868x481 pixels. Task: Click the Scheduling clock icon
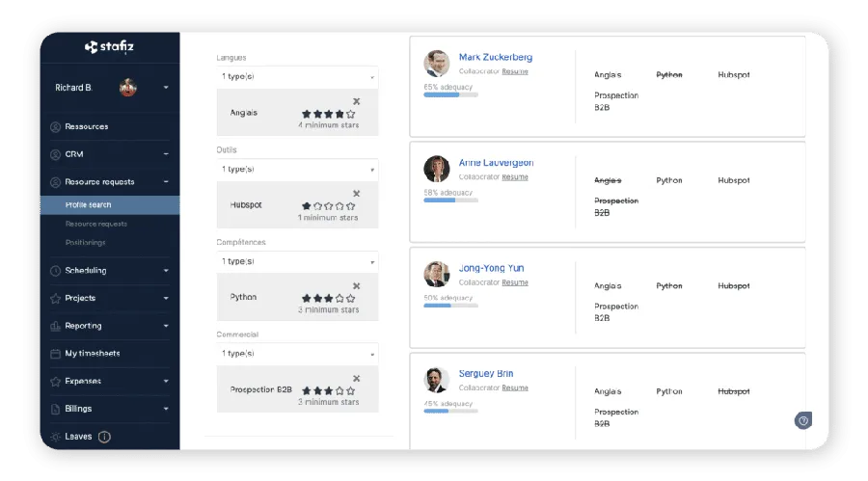(x=55, y=271)
